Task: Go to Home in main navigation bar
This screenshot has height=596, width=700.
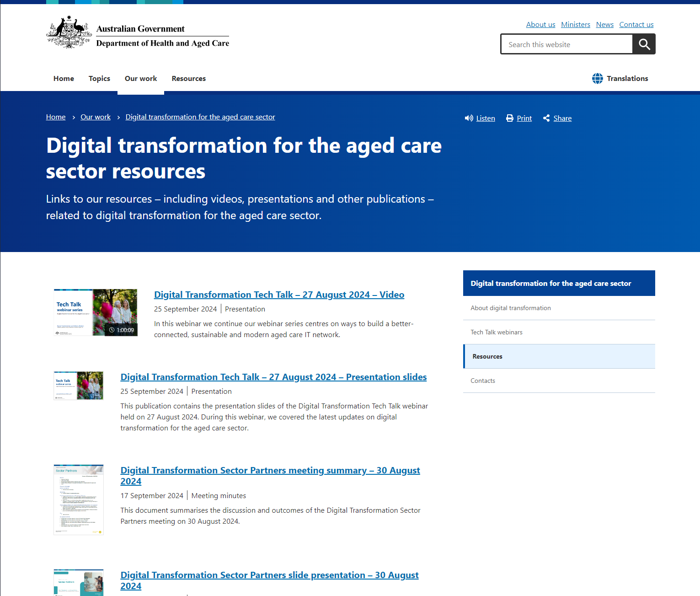Action: (64, 79)
